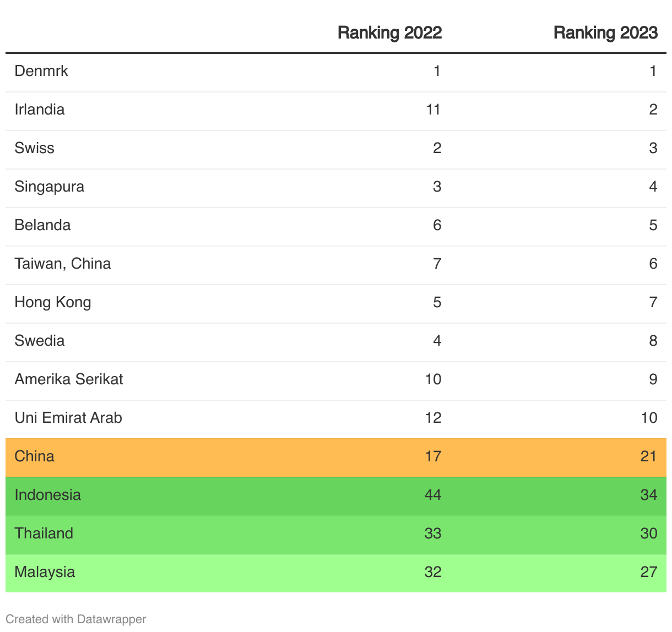
Task: Select the Malaysia row label
Action: coord(45,572)
